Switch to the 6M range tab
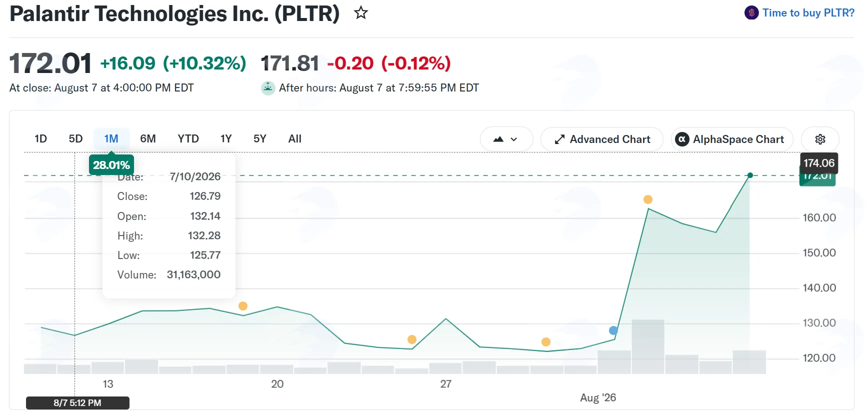This screenshot has width=868, height=413. tap(148, 139)
